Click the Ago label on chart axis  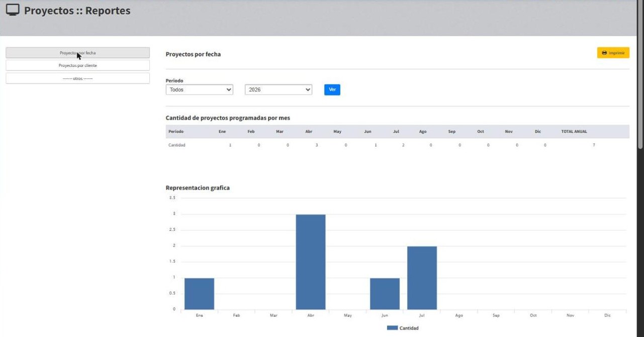[x=458, y=315]
